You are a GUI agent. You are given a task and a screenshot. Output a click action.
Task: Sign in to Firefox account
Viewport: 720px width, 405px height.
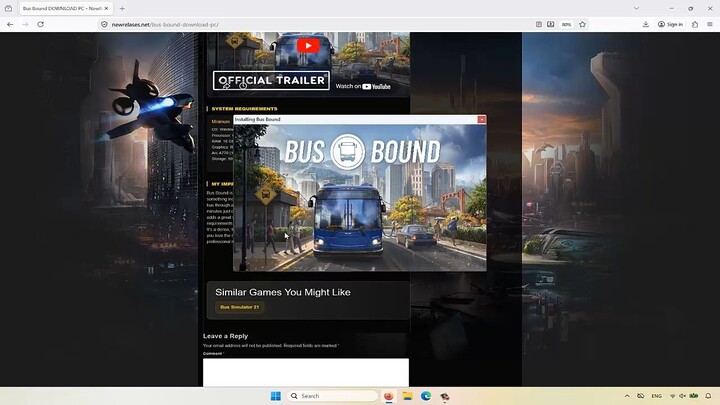[670, 24]
